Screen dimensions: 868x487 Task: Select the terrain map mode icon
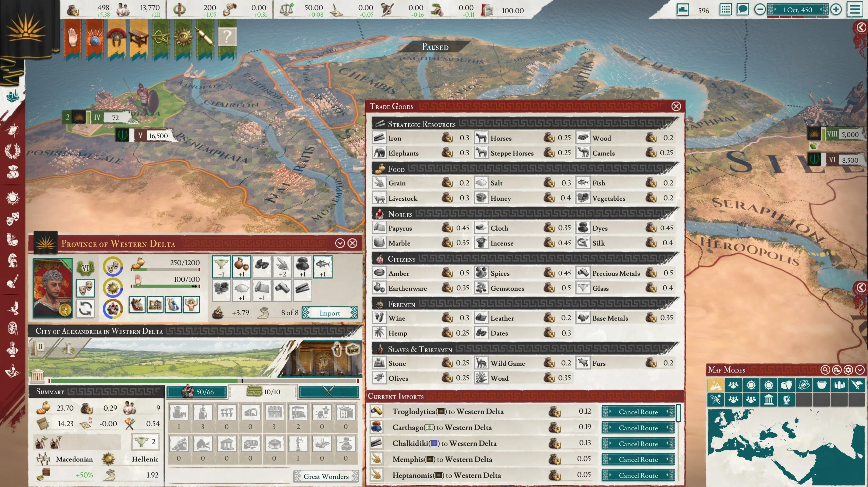click(x=715, y=385)
